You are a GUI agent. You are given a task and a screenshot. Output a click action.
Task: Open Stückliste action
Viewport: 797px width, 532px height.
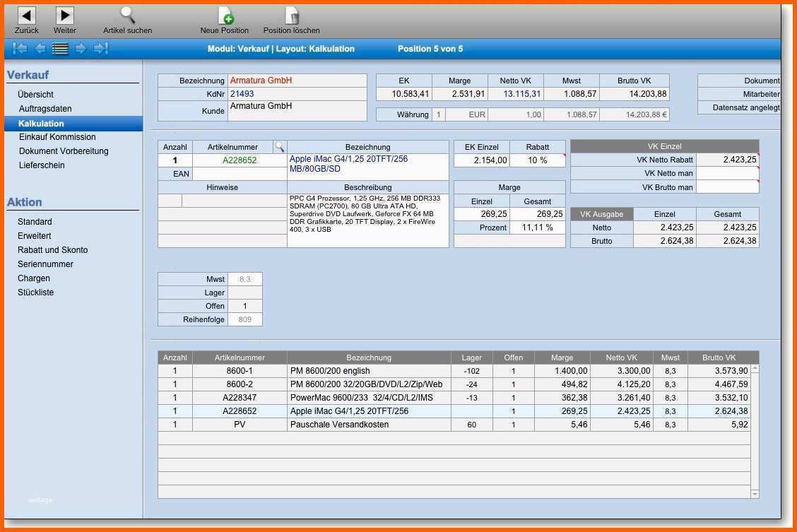(x=35, y=292)
